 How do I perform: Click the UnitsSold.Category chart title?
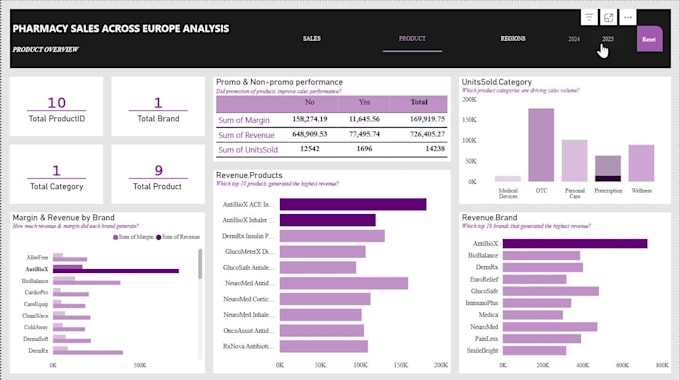497,82
